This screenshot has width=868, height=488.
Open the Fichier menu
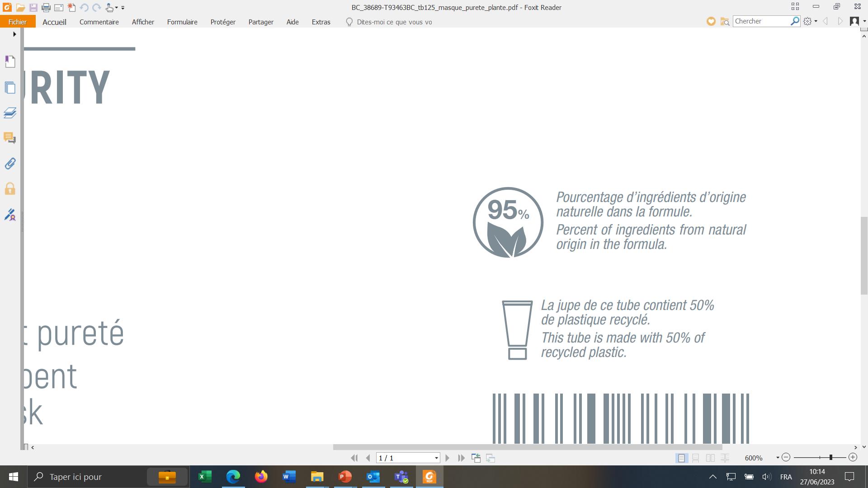click(x=18, y=22)
